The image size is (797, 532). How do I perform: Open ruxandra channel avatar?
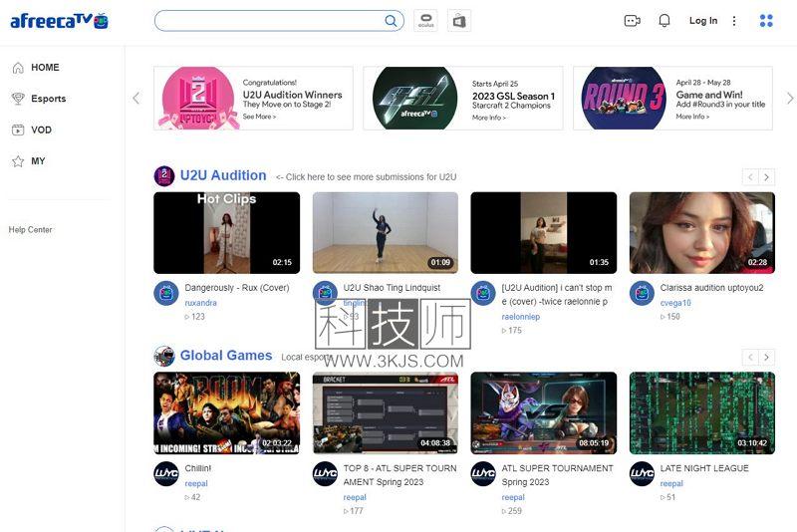pos(166,293)
